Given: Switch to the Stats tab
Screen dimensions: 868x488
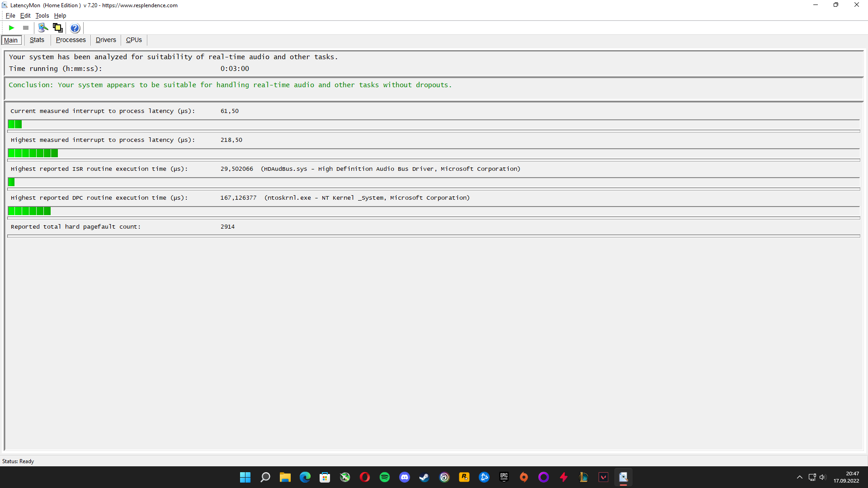Looking at the screenshot, I should 37,40.
